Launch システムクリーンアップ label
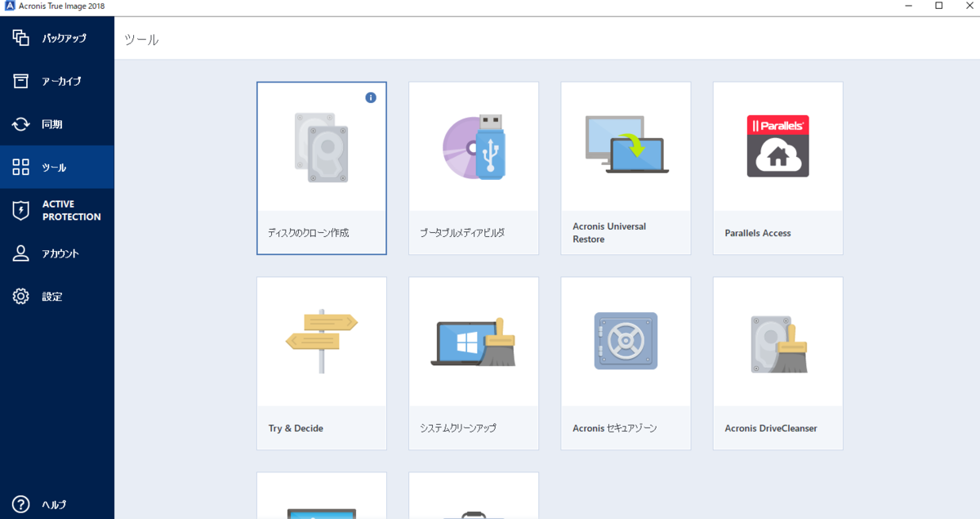 coord(458,428)
